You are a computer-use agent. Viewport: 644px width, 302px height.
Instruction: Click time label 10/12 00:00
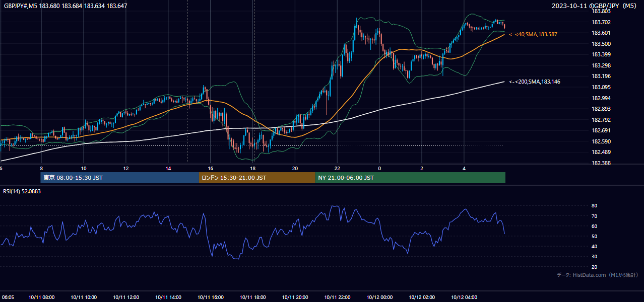click(x=380, y=297)
